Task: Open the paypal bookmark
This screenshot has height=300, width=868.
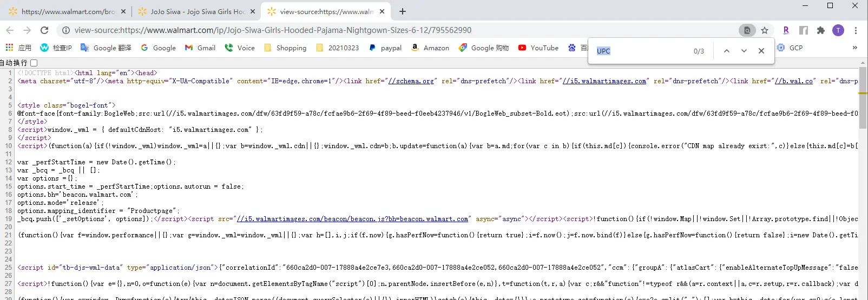Action: tap(385, 48)
